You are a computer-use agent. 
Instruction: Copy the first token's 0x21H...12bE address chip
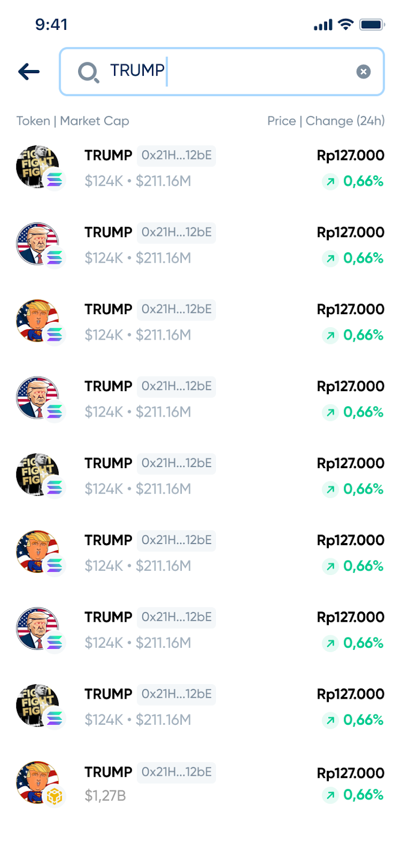176,155
